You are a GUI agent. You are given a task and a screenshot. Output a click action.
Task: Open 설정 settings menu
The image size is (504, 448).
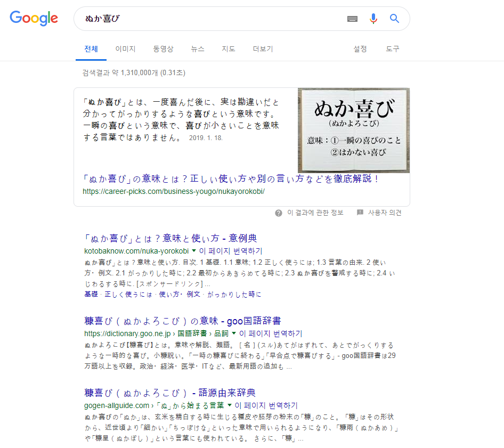tap(360, 49)
